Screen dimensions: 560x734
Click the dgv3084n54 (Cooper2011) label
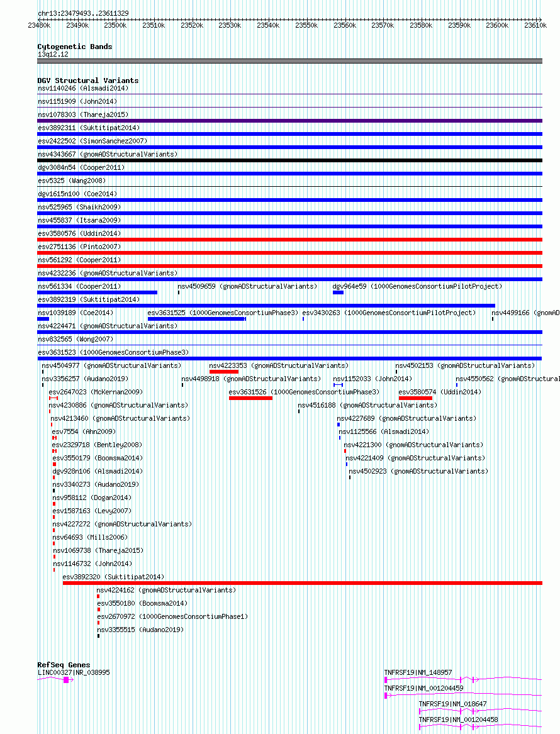pos(81,167)
